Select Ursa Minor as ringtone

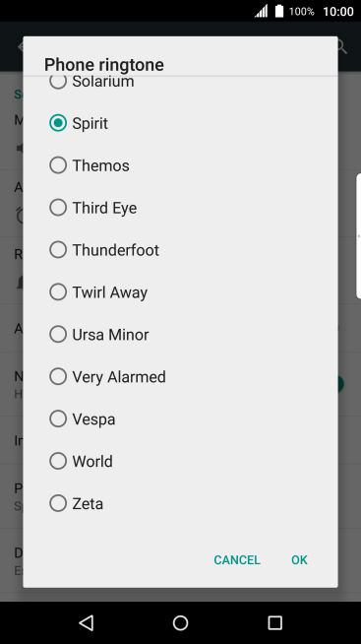pos(181,335)
